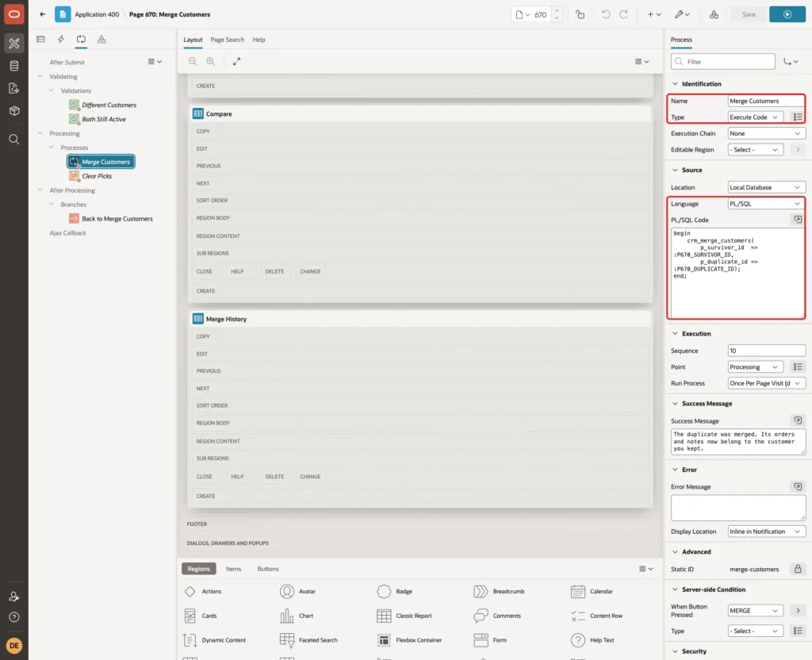Switch to the Rendering tree tab icon
Screen dimensions: 812x660
tap(41, 40)
